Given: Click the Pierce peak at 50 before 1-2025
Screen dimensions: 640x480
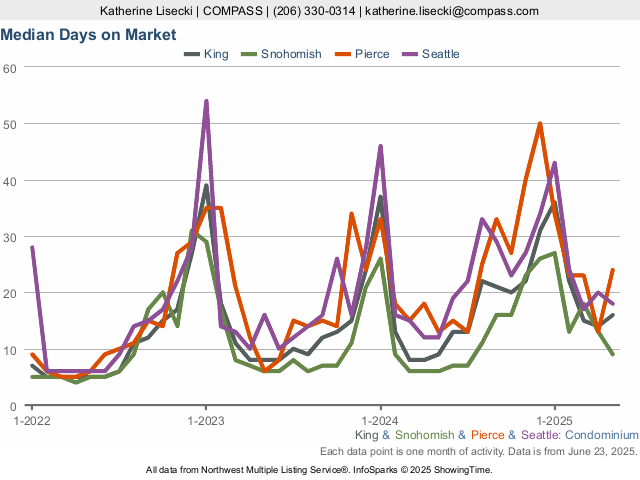Looking at the screenshot, I should [x=540, y=124].
